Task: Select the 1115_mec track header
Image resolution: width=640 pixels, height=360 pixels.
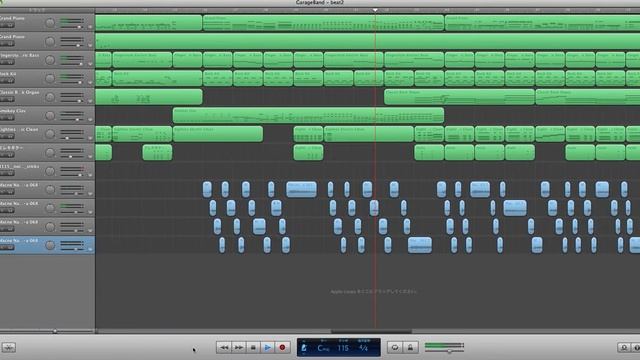Action: tap(47, 171)
